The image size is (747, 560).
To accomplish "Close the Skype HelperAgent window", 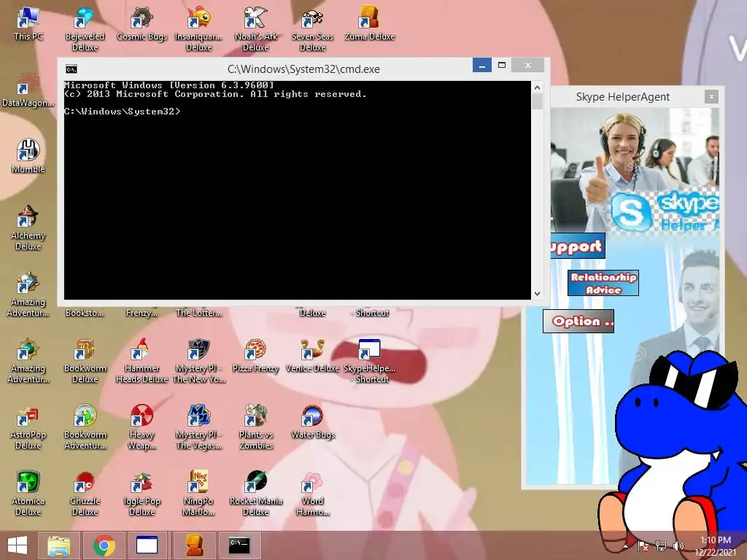I will (x=711, y=97).
